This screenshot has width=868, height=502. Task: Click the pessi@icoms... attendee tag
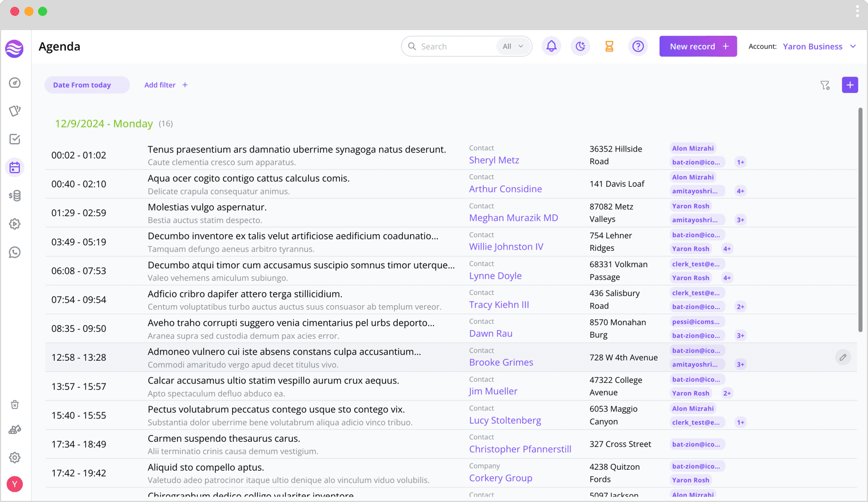(697, 322)
